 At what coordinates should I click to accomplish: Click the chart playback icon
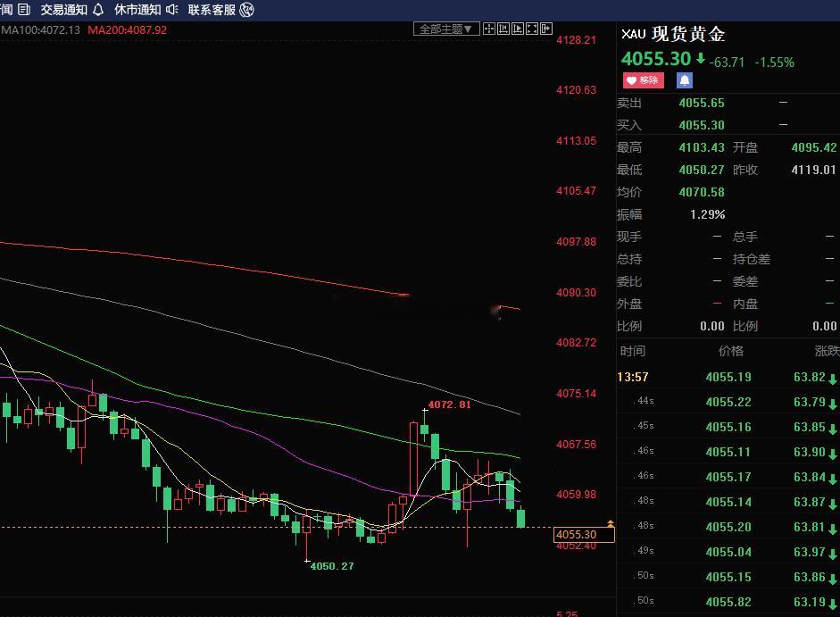(518, 29)
